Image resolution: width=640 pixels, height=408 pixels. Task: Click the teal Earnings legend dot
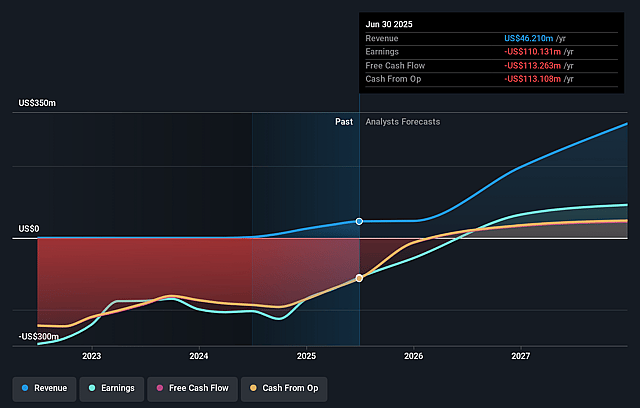(x=92, y=388)
